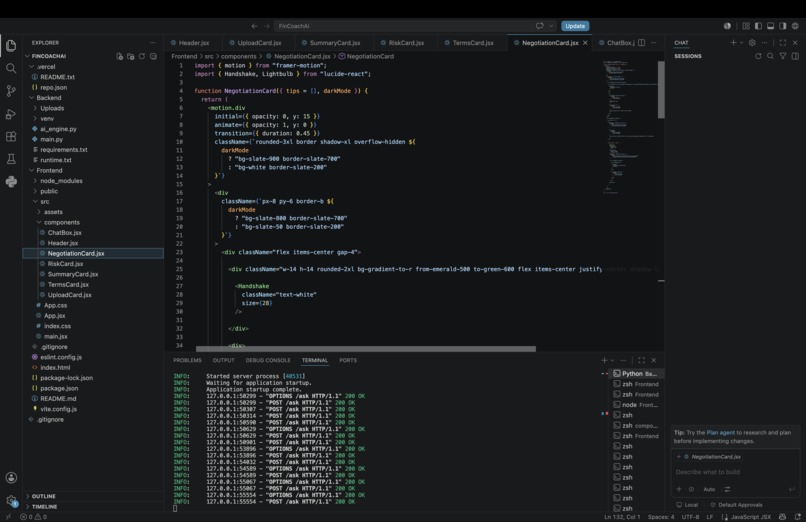Toggle chat sessions side-by-side view
The image size is (806, 522).
(795, 56)
